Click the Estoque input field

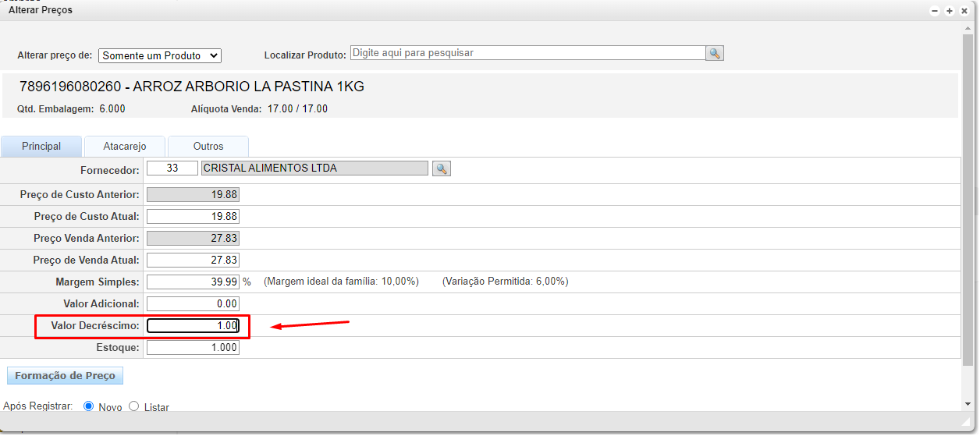click(193, 348)
